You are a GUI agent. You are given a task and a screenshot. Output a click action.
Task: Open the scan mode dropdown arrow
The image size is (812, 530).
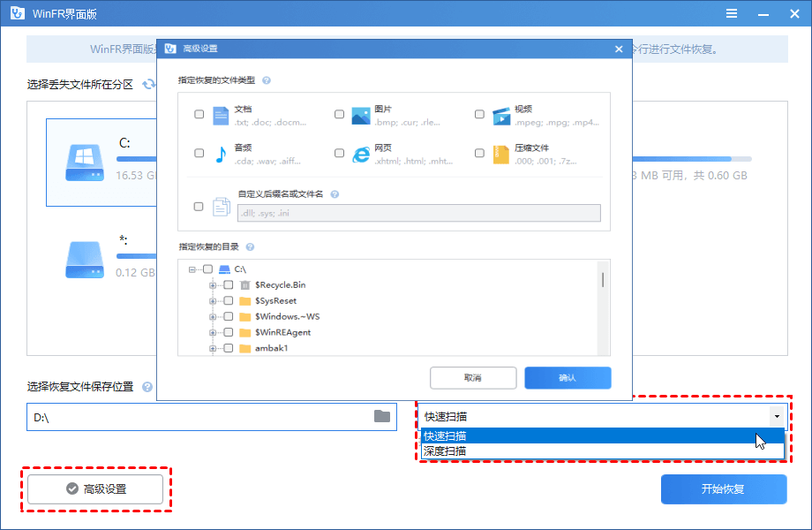(777, 416)
